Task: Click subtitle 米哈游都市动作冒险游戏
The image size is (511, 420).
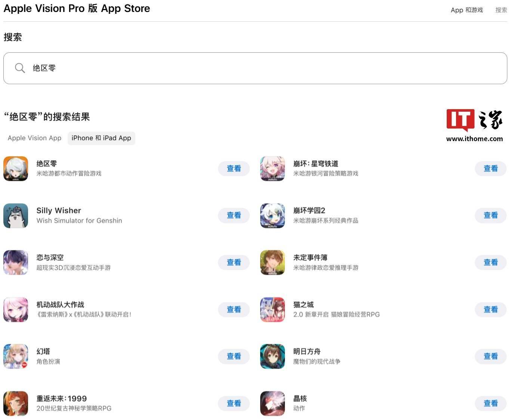Action: [69, 173]
